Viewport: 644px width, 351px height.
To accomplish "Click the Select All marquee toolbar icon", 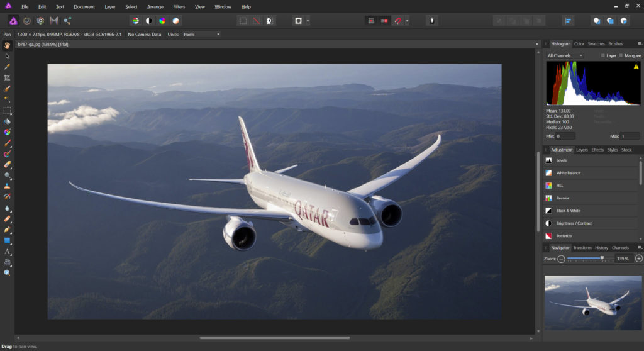I will point(243,21).
